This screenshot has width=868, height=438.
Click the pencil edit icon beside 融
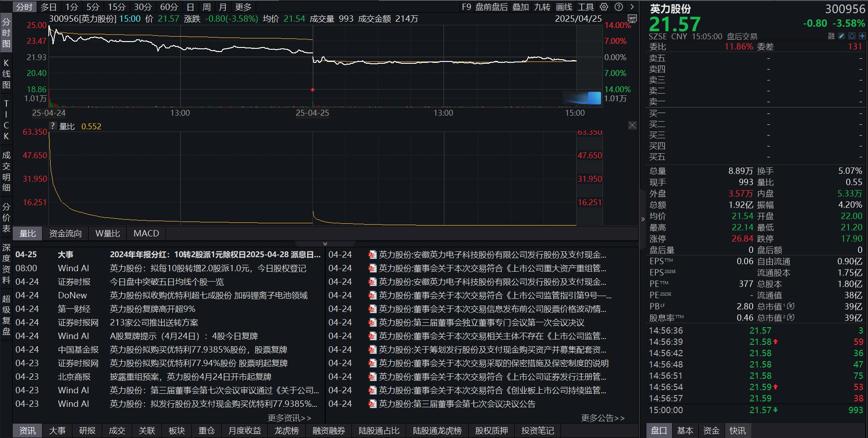tap(841, 36)
